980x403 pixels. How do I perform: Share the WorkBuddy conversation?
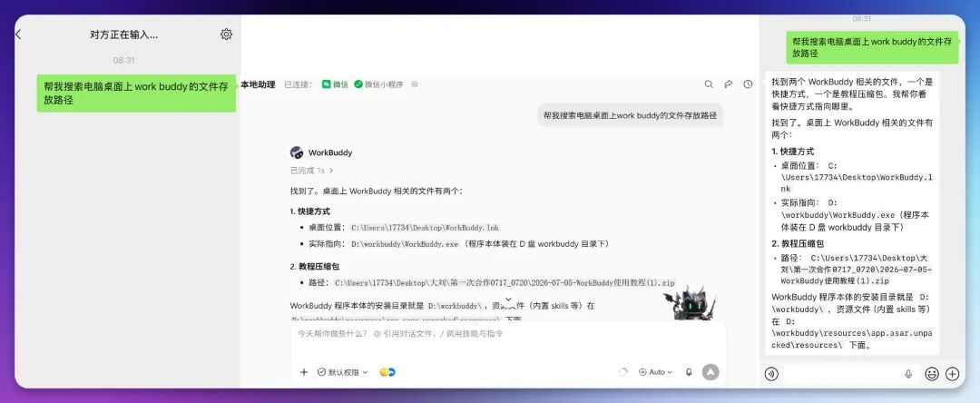[728, 84]
